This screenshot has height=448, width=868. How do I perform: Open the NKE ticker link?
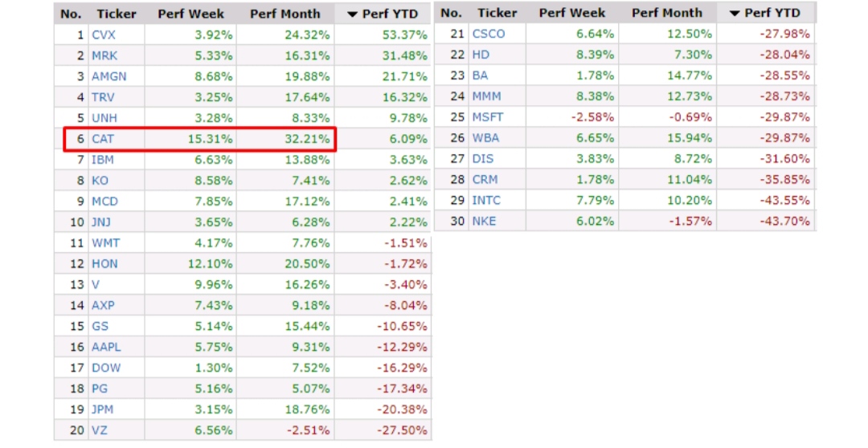click(485, 222)
